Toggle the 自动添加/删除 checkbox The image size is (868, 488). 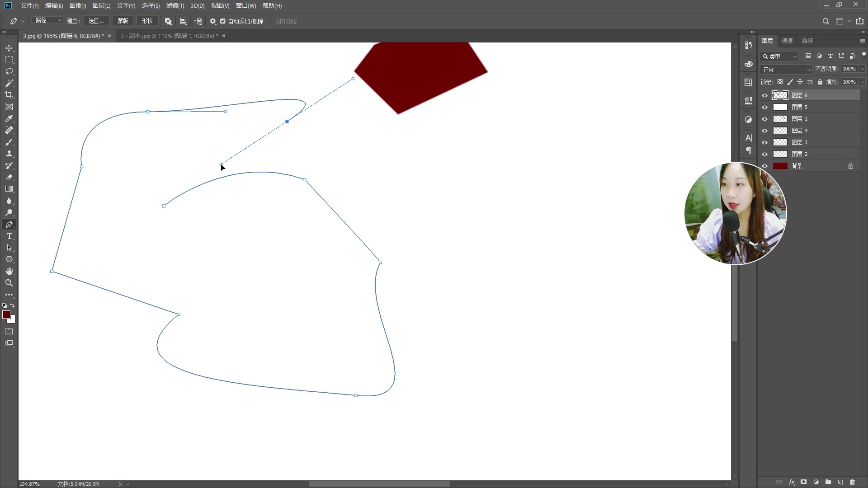click(223, 21)
